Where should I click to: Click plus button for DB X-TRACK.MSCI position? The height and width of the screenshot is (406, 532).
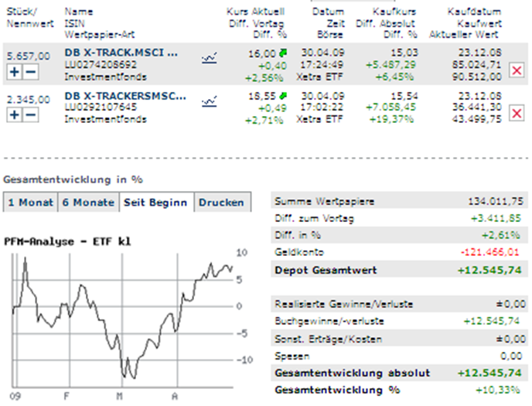[x=15, y=71]
